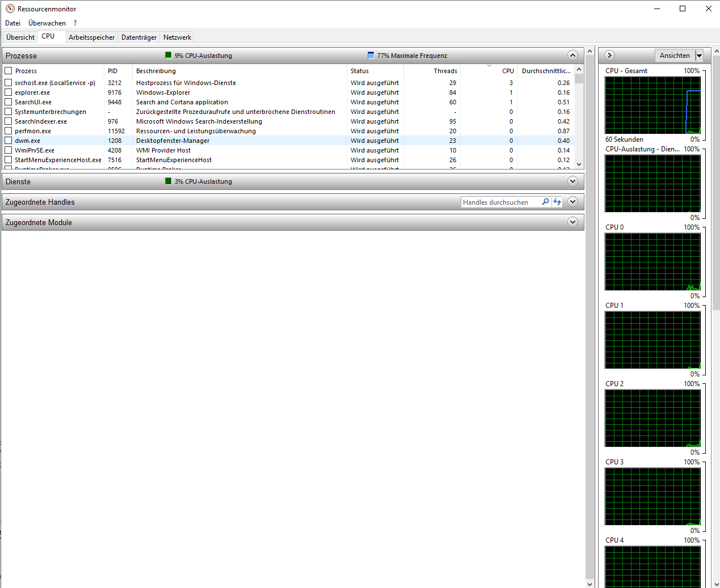This screenshot has height=588, width=720.
Task: Click the search magnifier in Handles durchsuchen
Action: [x=545, y=202]
